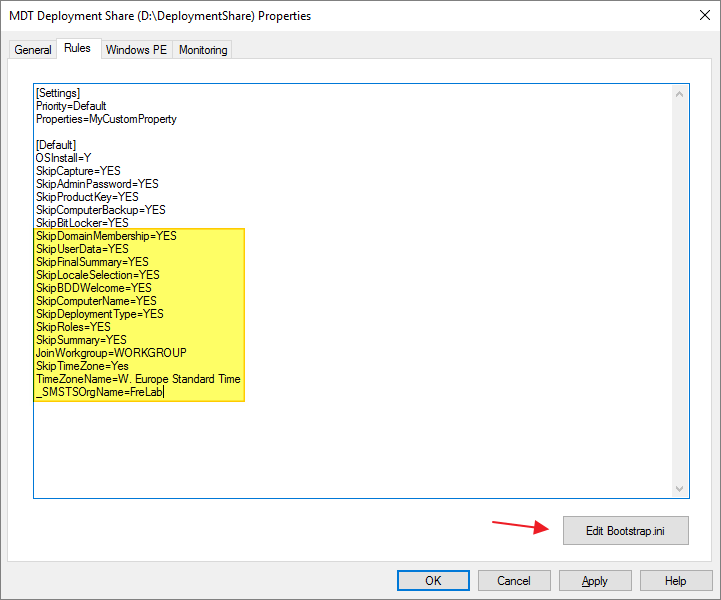The height and width of the screenshot is (600, 721).
Task: Close the Properties dialog with X
Action: click(x=696, y=16)
